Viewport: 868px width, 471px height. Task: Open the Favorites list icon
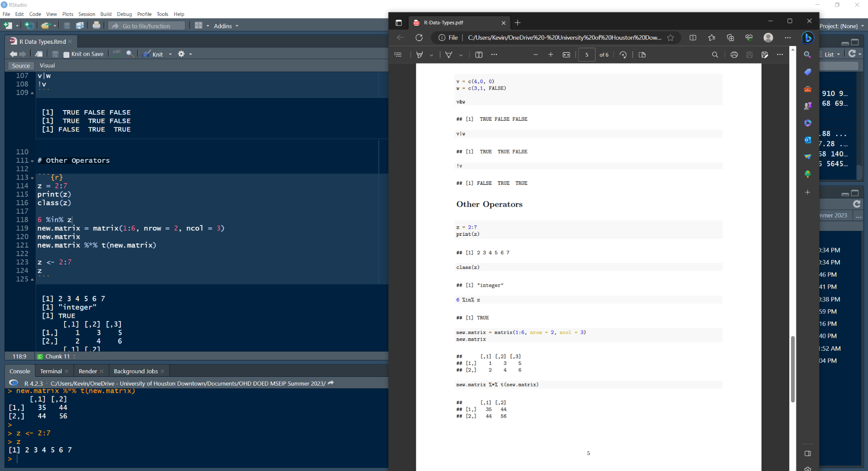pyautogui.click(x=711, y=38)
